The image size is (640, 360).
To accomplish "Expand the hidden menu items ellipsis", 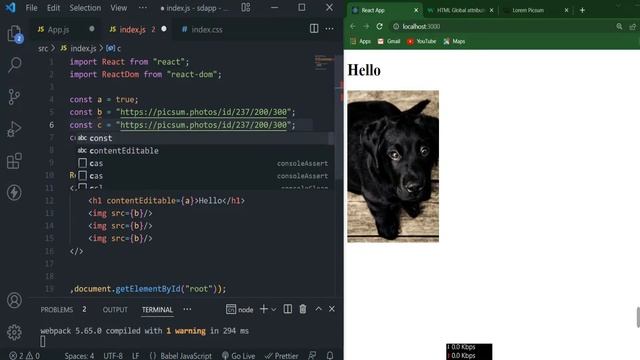I will (x=143, y=8).
